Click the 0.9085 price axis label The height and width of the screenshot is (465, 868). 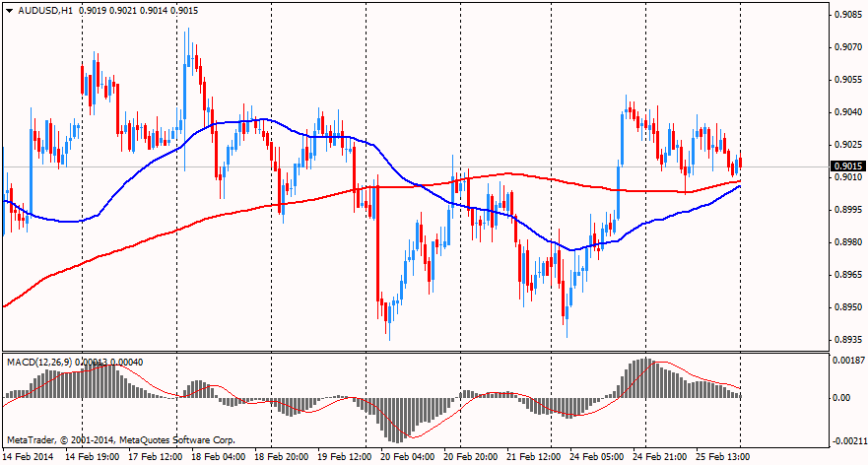click(847, 15)
